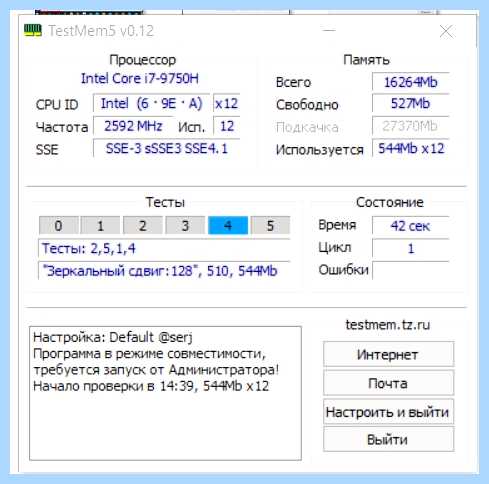Select test block 3
489x484 pixels.
[185, 226]
